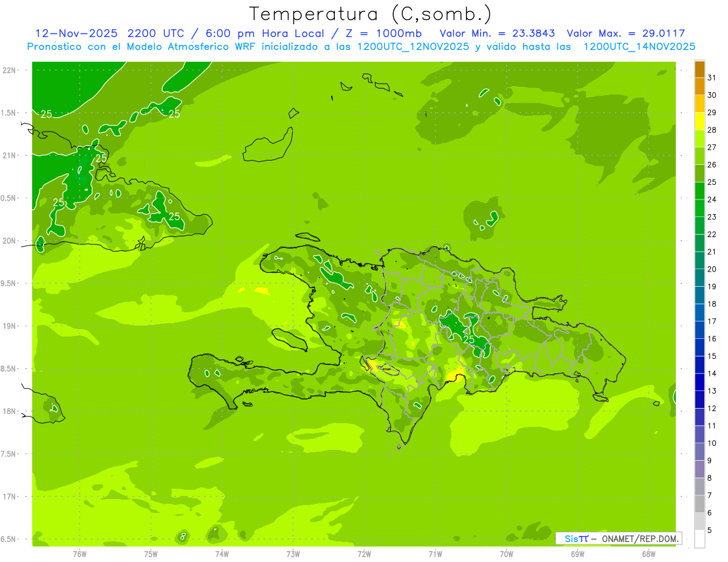Click the 8 label on the color scale
728x562 pixels.
710,478
